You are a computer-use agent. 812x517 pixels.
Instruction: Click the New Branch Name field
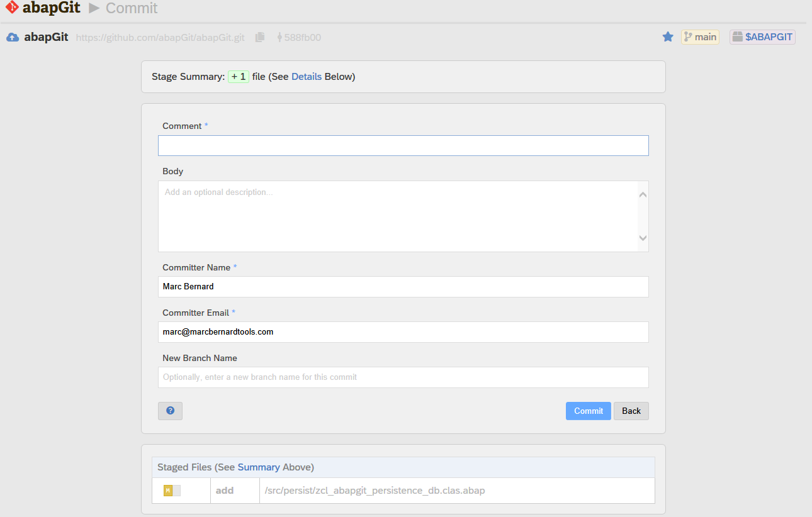[x=403, y=377]
